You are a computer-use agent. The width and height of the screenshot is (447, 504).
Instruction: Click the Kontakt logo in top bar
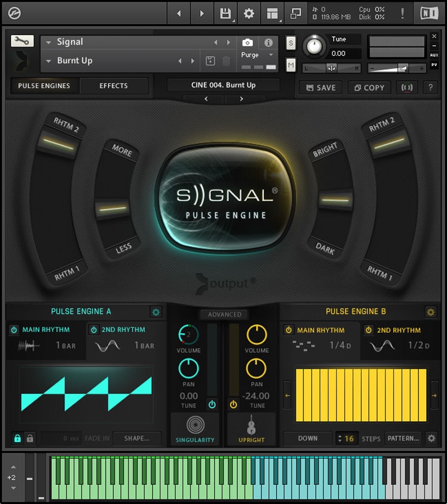click(14, 13)
